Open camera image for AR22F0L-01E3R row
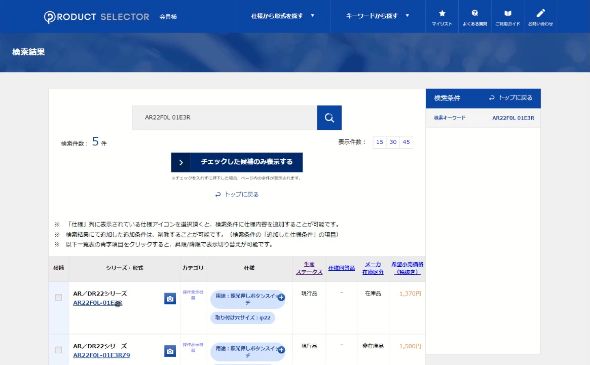 (x=170, y=298)
